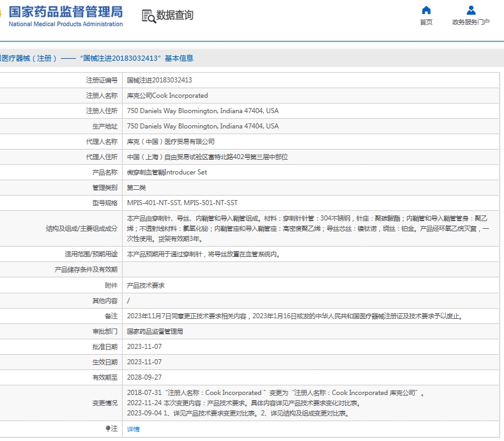Click the 产品储存条件及有效期 row label
Image resolution: width=504 pixels, height=441 pixels.
86,270
